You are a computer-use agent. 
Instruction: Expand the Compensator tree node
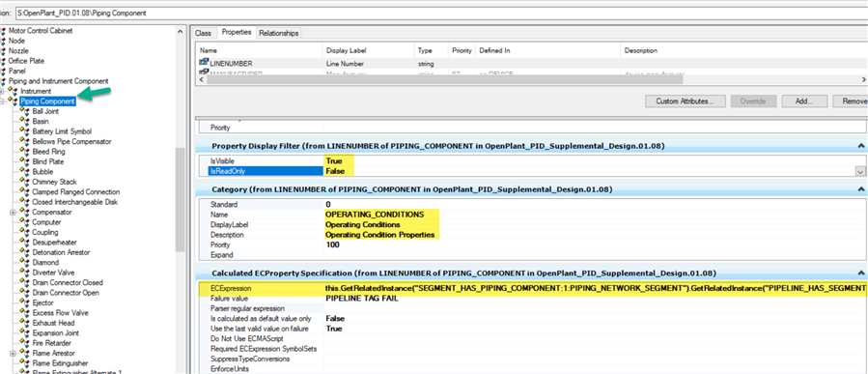(x=13, y=213)
